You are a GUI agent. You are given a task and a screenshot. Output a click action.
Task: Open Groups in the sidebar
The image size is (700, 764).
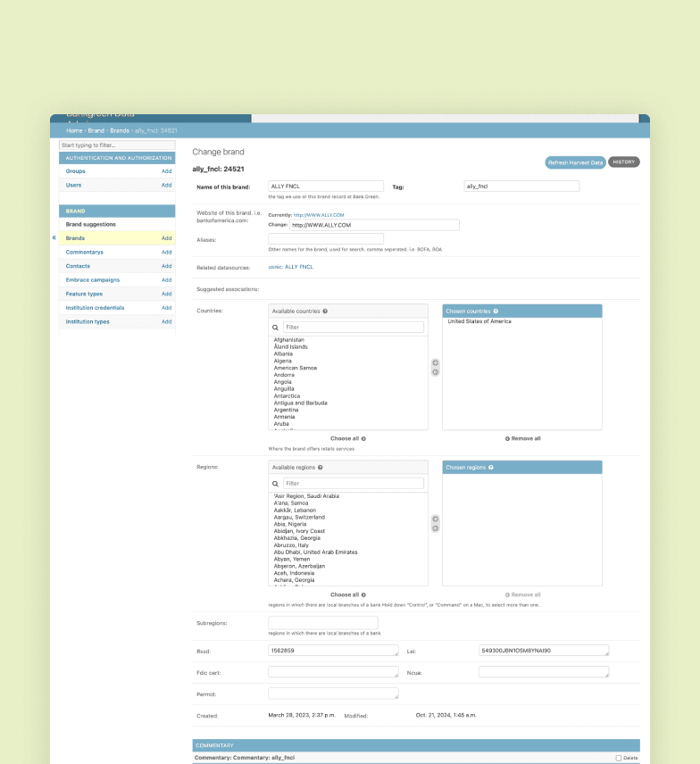76,171
